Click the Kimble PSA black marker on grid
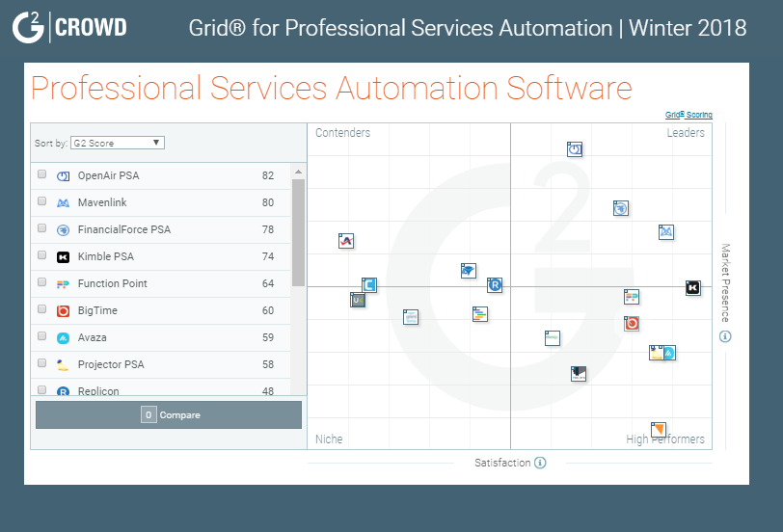The image size is (783, 532). pyautogui.click(x=693, y=288)
